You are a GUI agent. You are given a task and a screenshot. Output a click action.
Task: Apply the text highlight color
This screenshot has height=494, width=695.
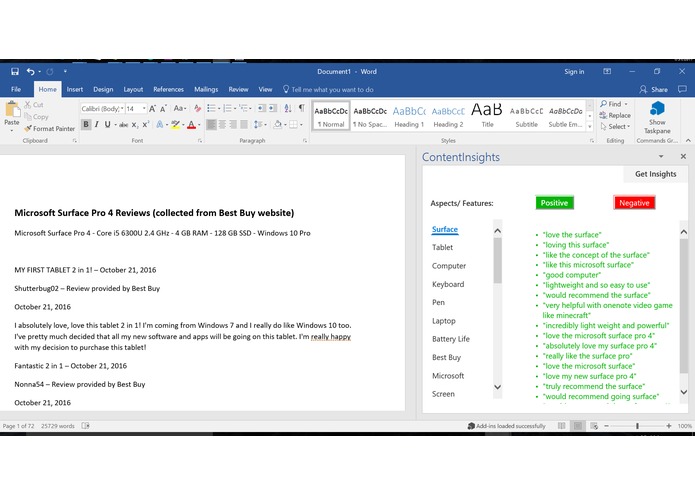point(176,125)
